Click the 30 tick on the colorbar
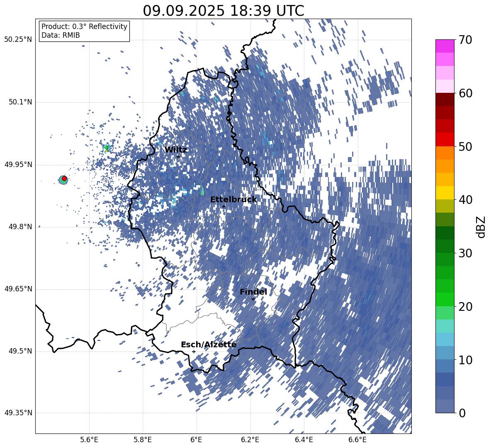This screenshot has height=448, width=491. [465, 253]
